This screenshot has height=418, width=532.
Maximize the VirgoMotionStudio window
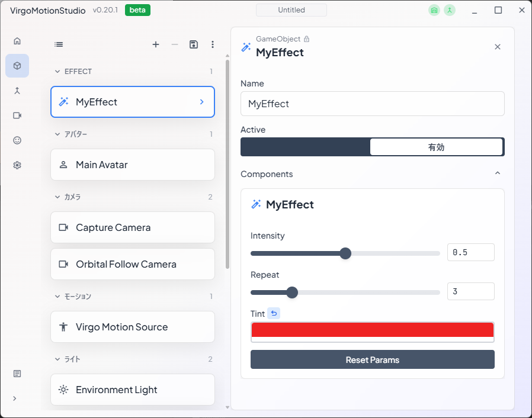click(498, 10)
